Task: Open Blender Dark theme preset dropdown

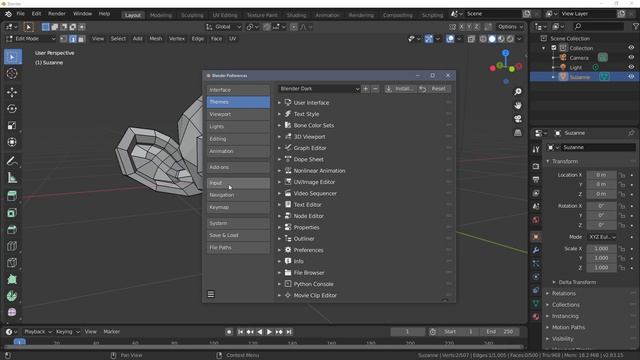Action: pos(319,89)
